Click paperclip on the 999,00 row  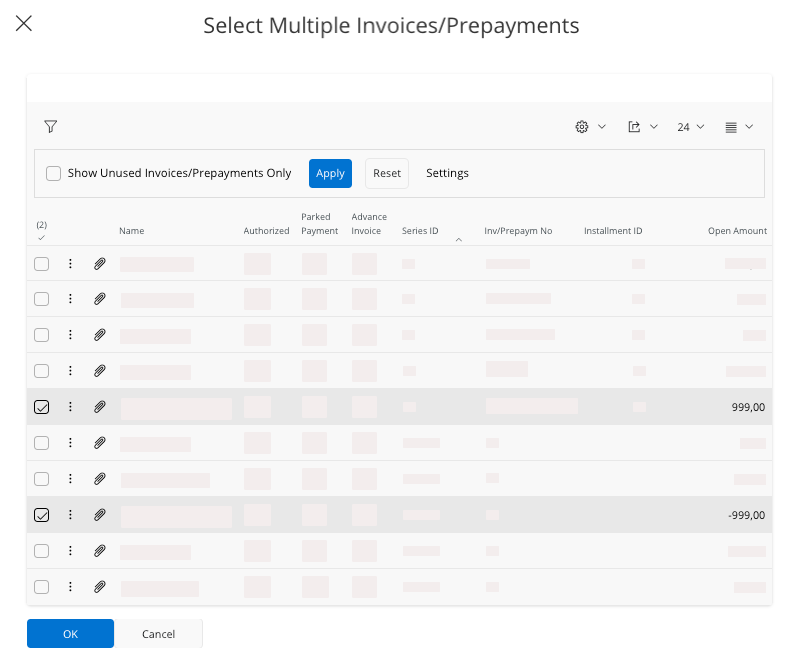tap(100, 407)
